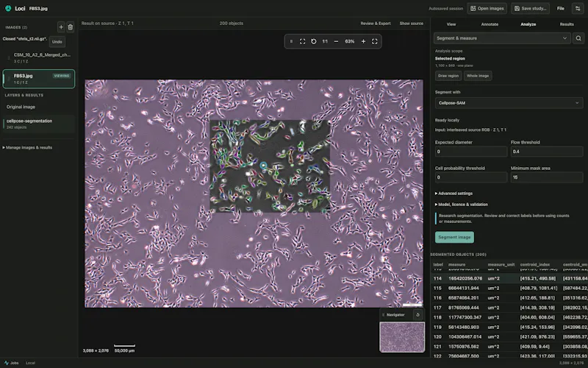
Task: Open the Cellpose-SAM model dropdown
Action: click(x=509, y=103)
